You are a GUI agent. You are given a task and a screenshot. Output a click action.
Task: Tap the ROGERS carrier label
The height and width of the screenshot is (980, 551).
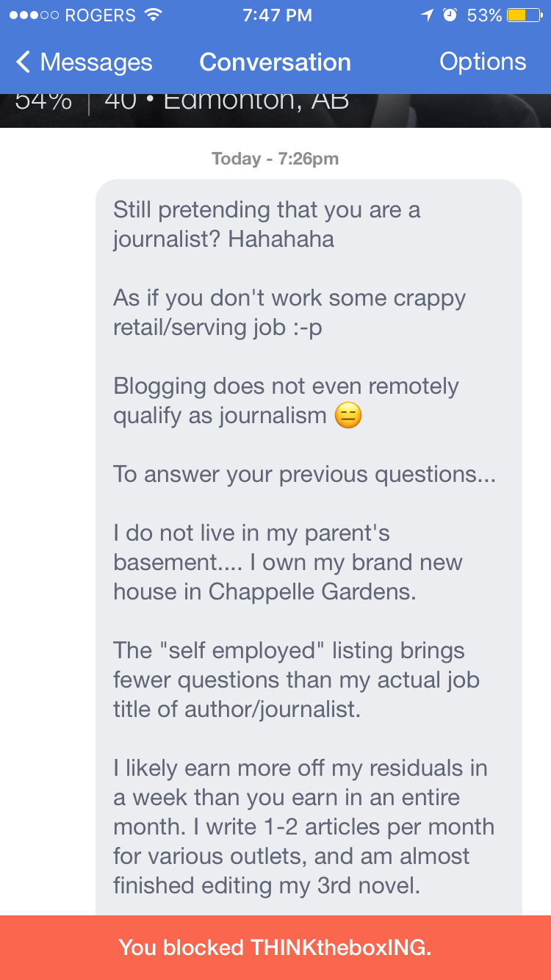pos(101,15)
